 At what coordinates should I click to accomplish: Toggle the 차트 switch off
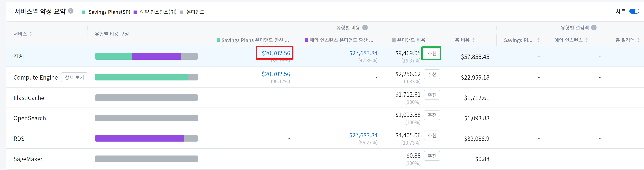tap(634, 11)
